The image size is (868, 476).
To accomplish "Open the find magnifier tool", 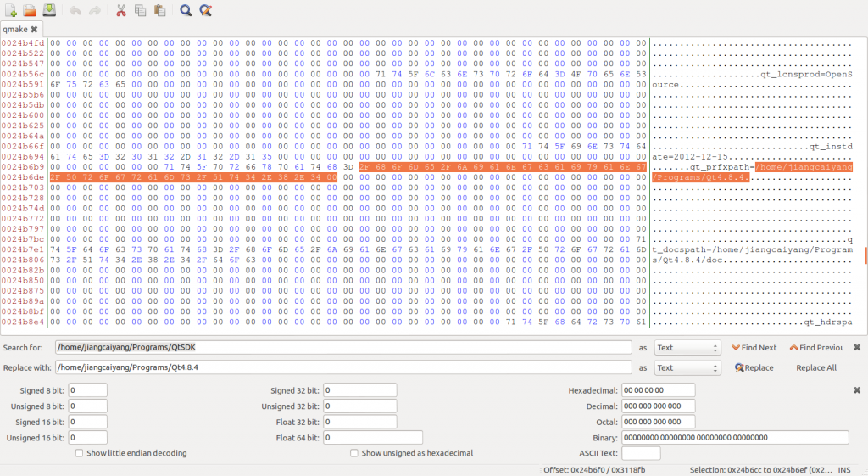I will 186,10.
